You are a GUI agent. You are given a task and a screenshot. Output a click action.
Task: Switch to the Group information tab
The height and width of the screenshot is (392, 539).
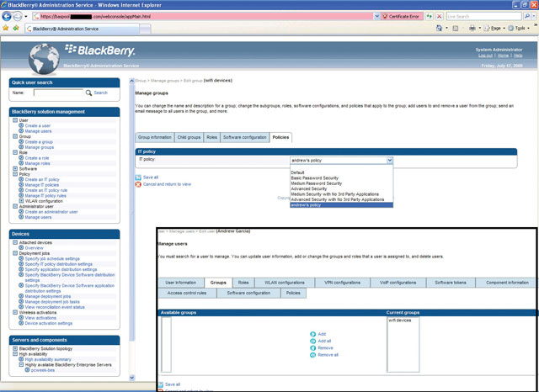click(x=155, y=137)
